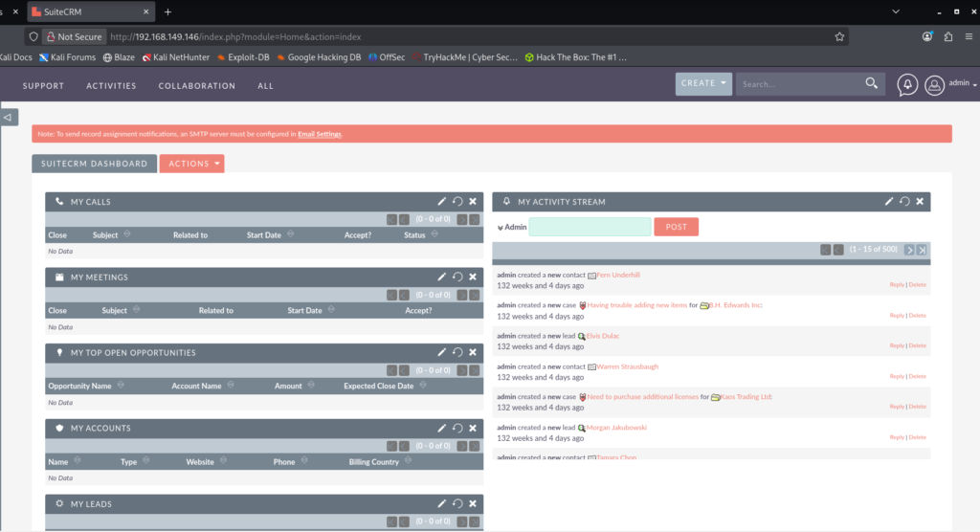
Task: Refresh the My Activity Stream dashlet
Action: click(904, 202)
